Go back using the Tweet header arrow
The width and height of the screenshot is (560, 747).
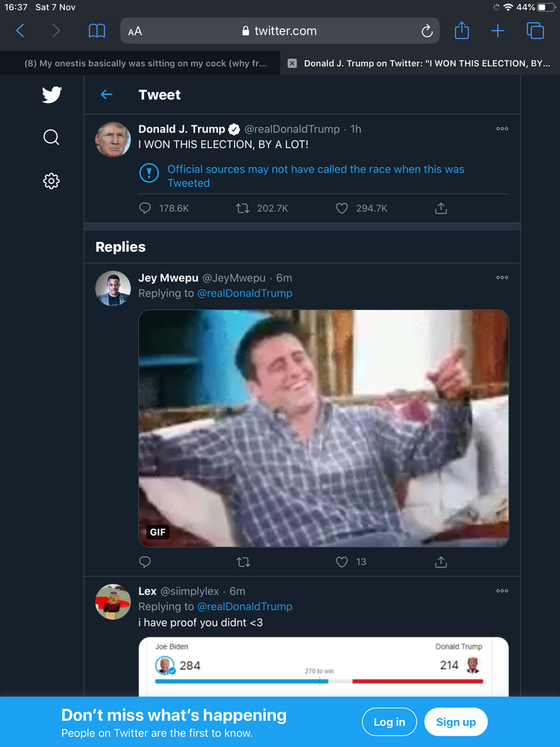coord(107,95)
